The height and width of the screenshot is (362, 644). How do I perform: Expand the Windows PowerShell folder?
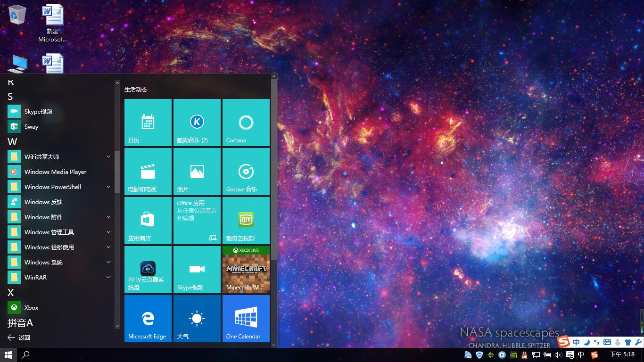pyautogui.click(x=60, y=187)
